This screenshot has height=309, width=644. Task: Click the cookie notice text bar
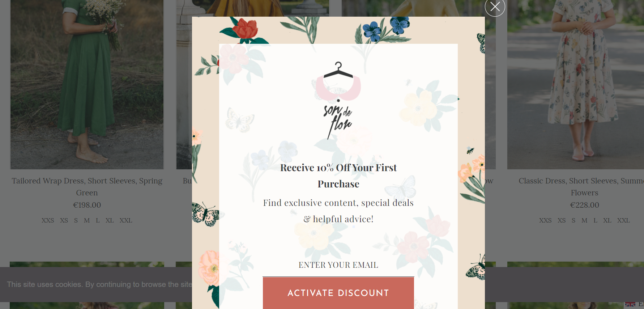tap(99, 284)
